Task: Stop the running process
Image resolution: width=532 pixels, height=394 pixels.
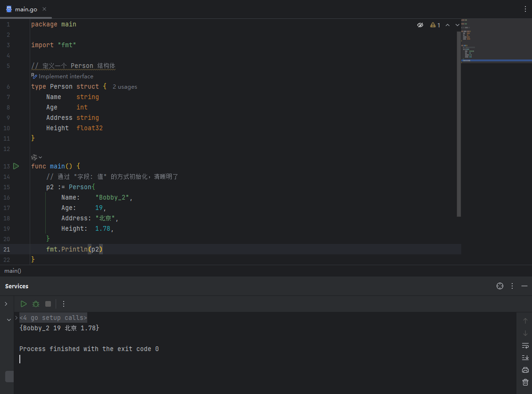Action: pos(48,304)
